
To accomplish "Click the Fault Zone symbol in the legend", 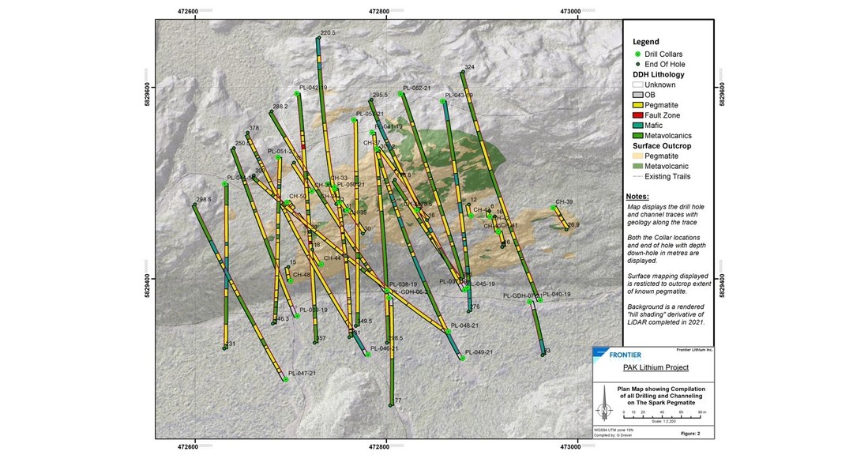I will point(638,115).
